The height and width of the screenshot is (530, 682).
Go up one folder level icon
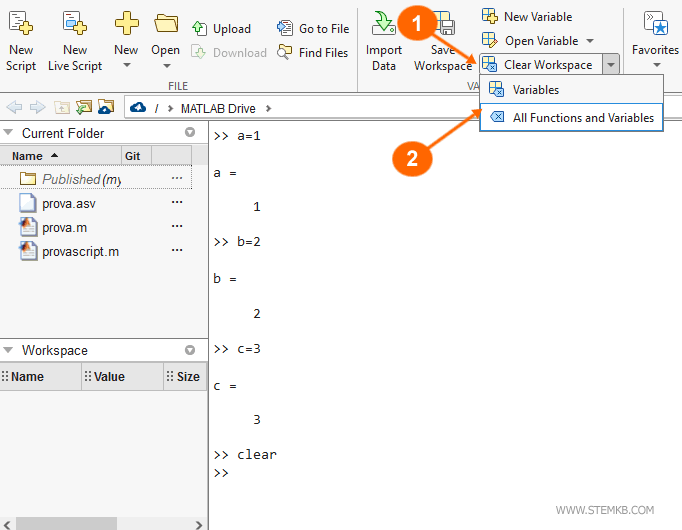(x=62, y=108)
